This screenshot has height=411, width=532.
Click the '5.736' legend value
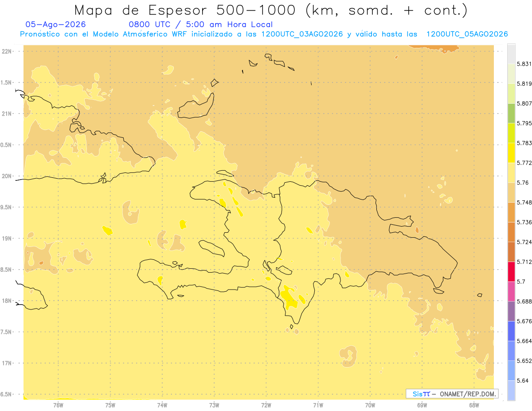524,222
